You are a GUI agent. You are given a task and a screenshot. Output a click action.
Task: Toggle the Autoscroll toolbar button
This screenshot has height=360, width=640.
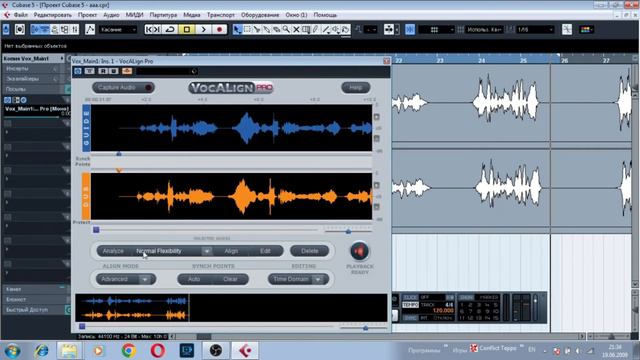[x=389, y=29]
